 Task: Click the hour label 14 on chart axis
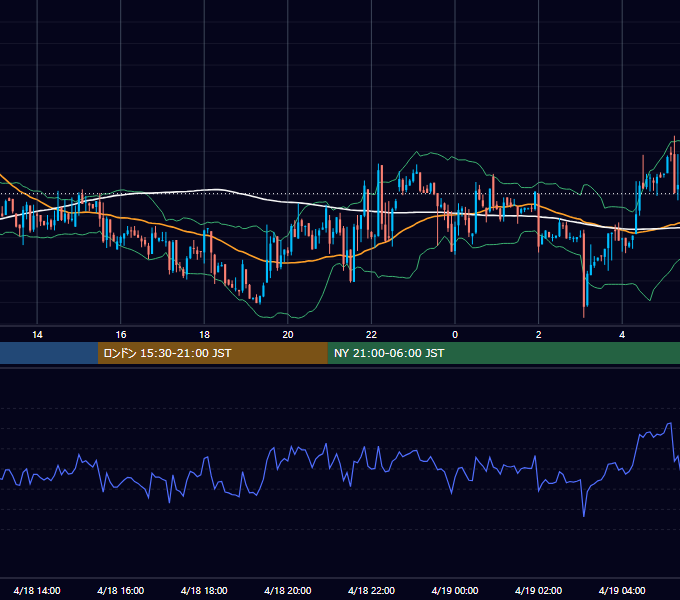click(x=37, y=335)
